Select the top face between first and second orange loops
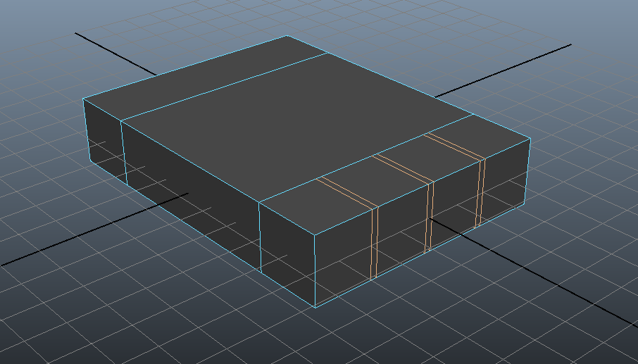 coord(375,181)
